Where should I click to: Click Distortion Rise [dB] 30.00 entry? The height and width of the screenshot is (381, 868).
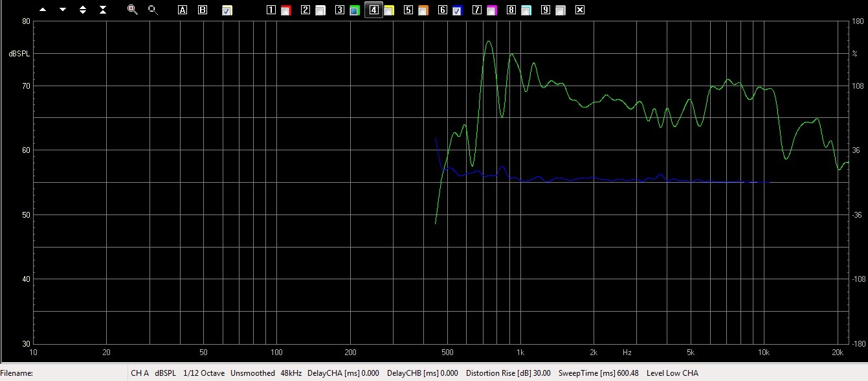pos(509,373)
